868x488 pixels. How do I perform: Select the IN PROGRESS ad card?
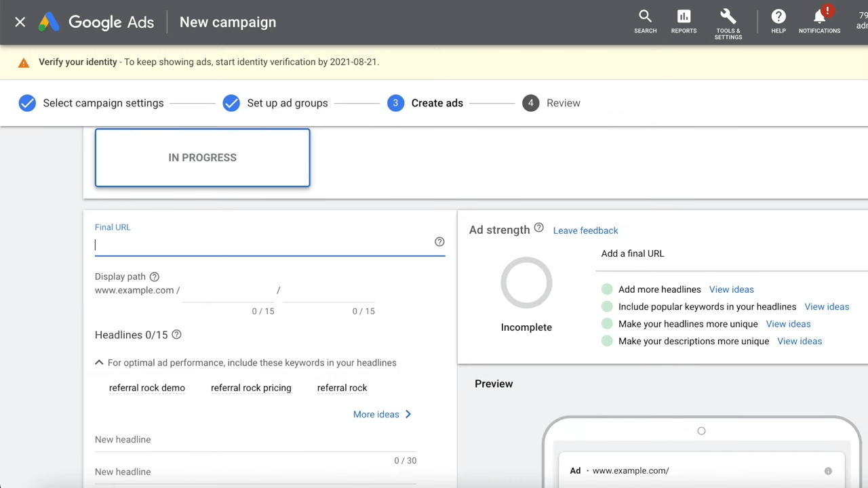pos(202,157)
